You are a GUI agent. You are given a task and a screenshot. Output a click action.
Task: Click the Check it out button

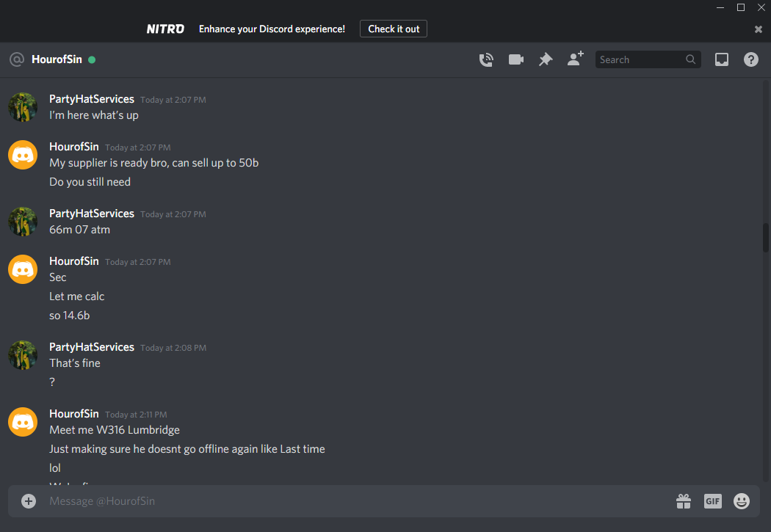[x=394, y=29]
